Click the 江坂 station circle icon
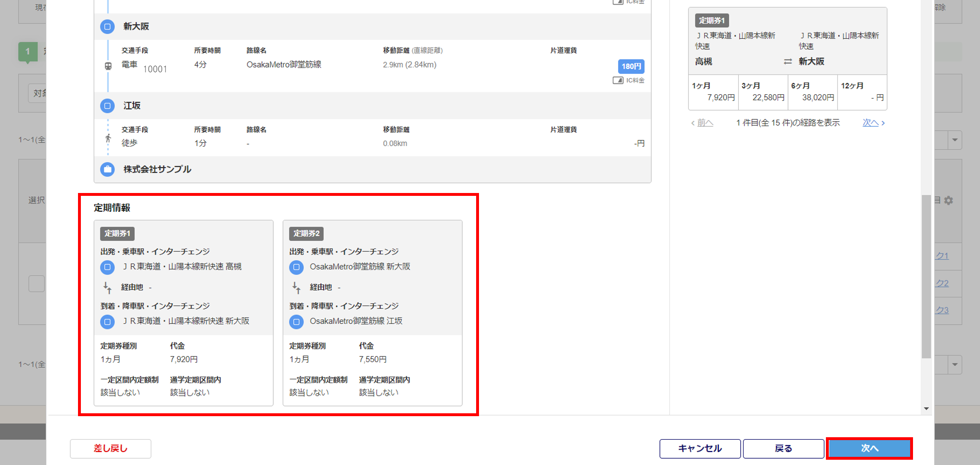Image resolution: width=980 pixels, height=465 pixels. click(108, 106)
